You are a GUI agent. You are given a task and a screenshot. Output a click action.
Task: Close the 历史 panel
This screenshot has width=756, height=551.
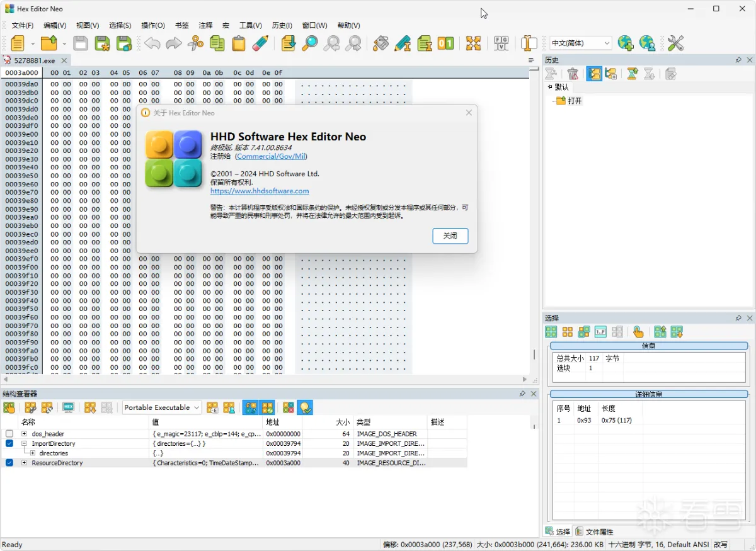pos(750,60)
